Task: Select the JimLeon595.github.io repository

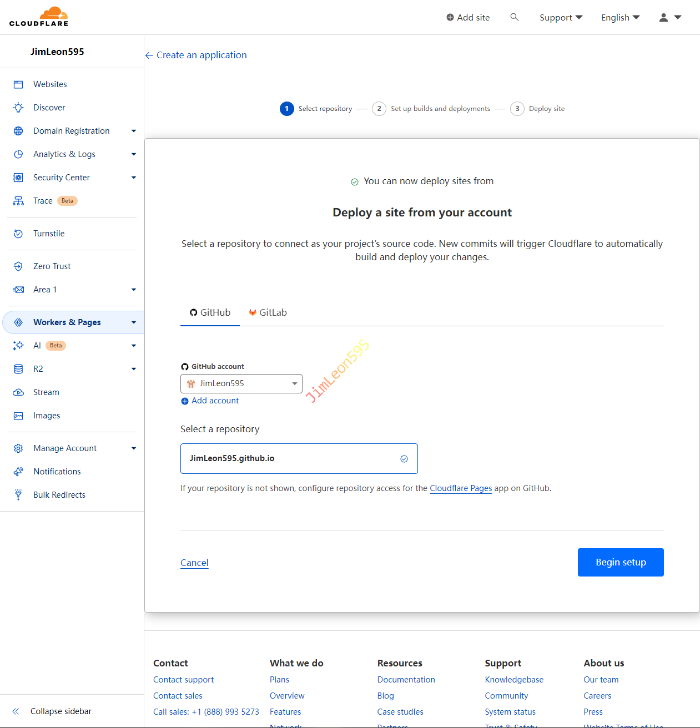Action: click(299, 458)
